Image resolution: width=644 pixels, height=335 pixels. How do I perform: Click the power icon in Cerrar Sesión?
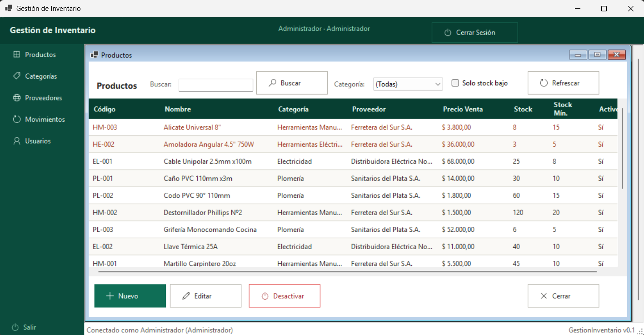pos(448,33)
